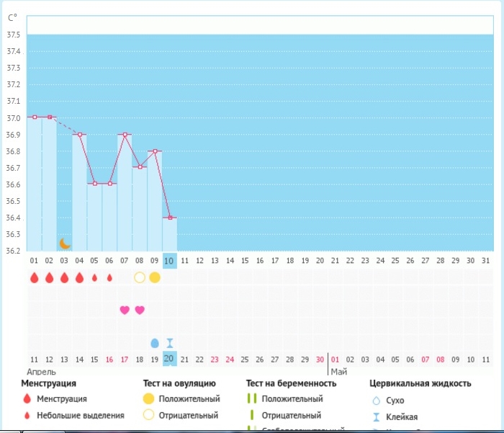The image size is (504, 433).
Task: Select highlighted cycle day 10 on the axis
Action: (x=169, y=260)
